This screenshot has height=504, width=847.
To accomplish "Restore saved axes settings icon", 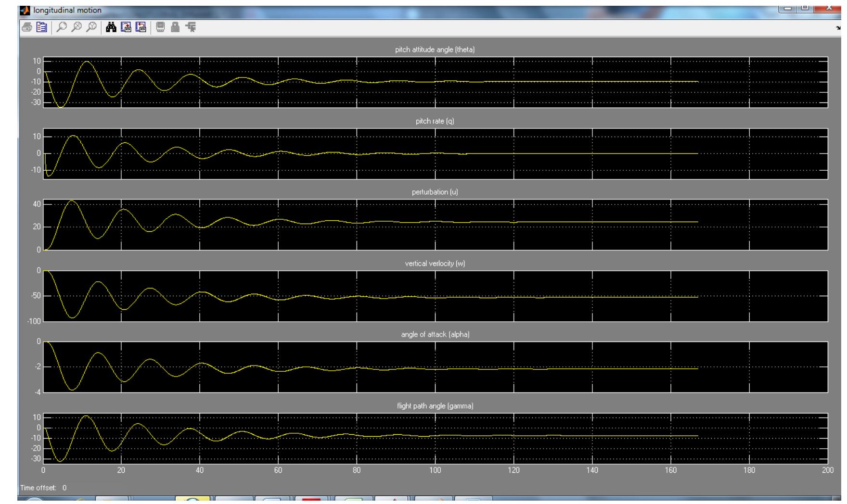I will point(141,28).
